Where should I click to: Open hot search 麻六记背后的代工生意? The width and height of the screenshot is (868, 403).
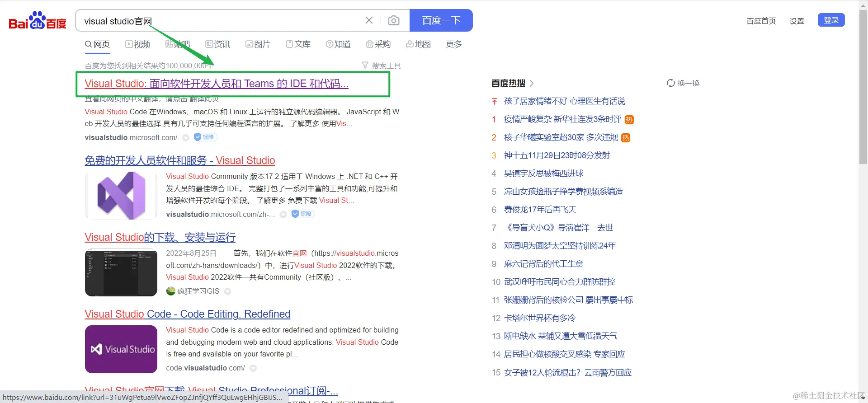[x=544, y=264]
